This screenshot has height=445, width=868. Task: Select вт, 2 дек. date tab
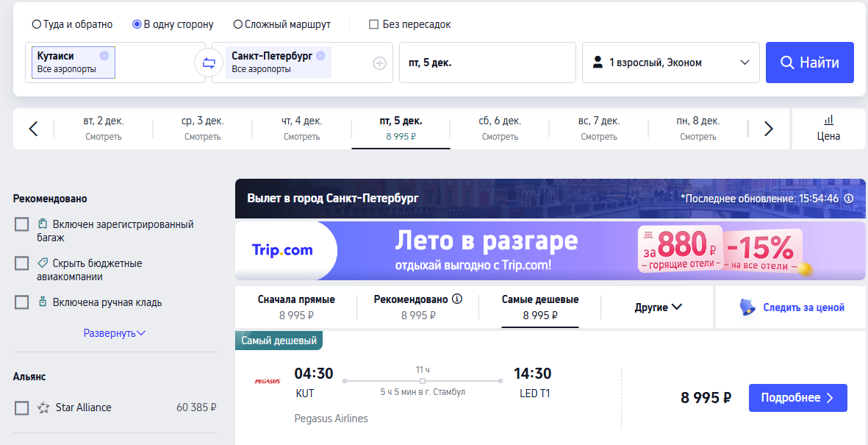click(x=104, y=129)
